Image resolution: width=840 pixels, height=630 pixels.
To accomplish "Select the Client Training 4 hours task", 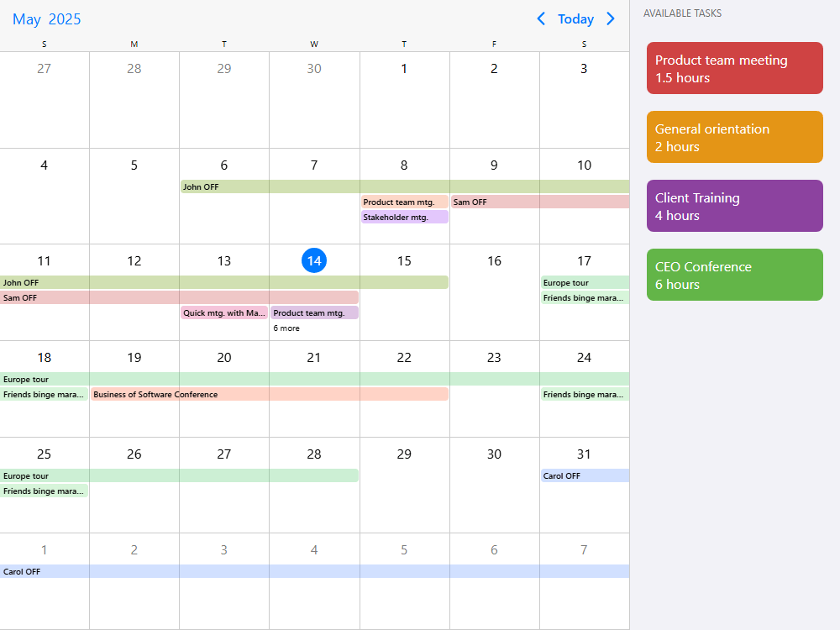I will click(734, 206).
